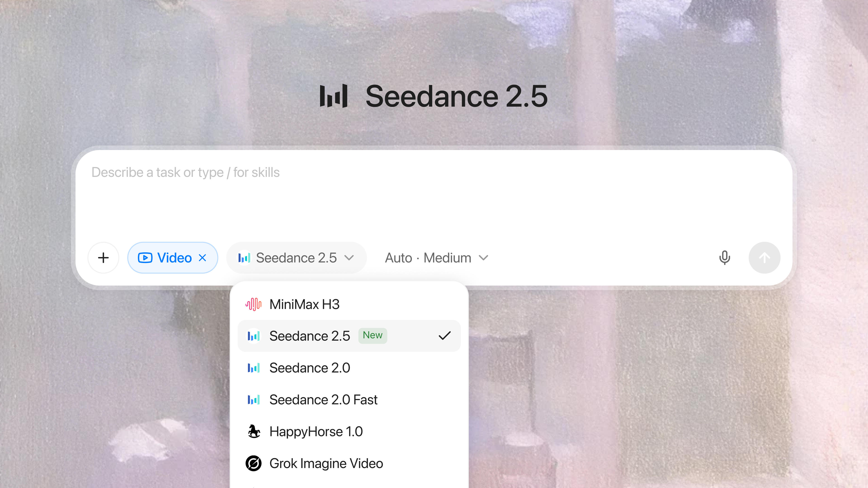Select MiniMax H3 from the model list

tap(349, 305)
